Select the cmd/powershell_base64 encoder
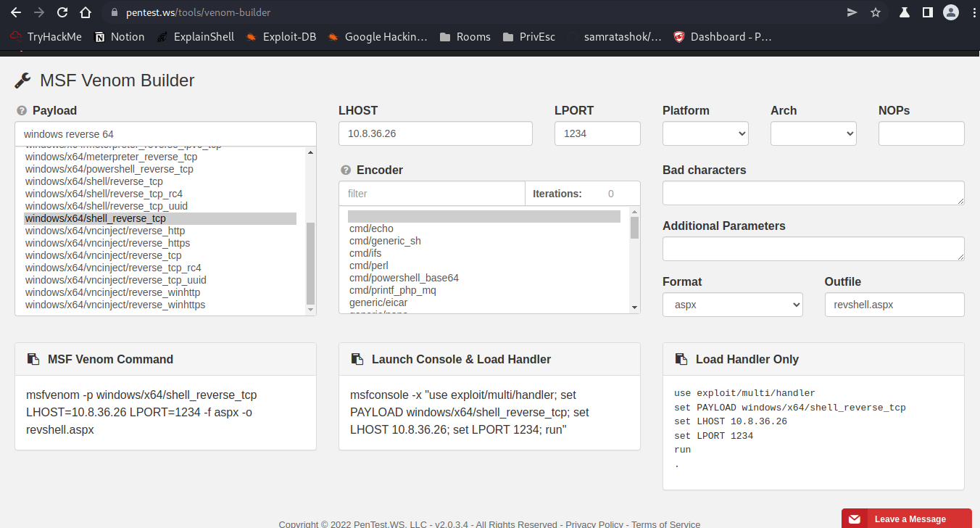The image size is (980, 528). coord(484,278)
